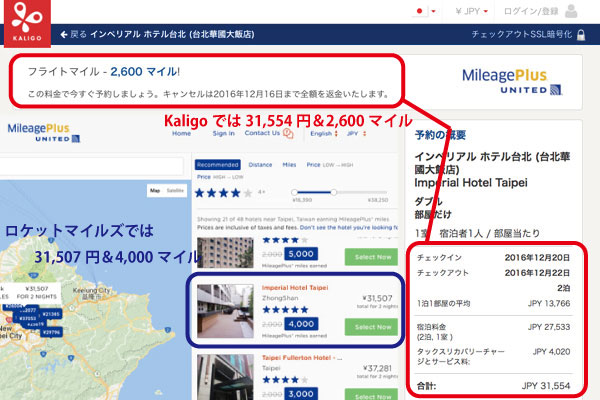Image resolution: width=600 pixels, height=400 pixels.
Task: Click the 5,000 miles badge
Action: pos(301,254)
